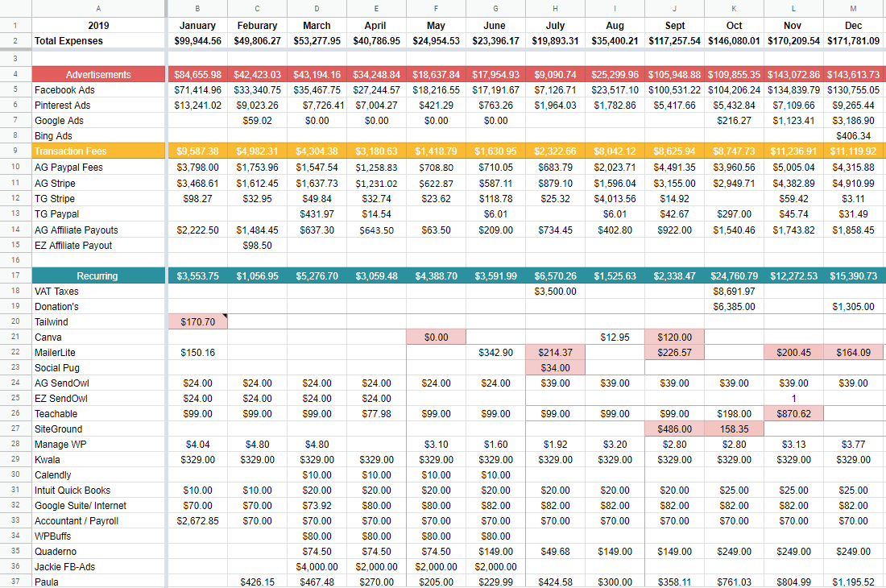Click Intuit Quick Books row label
This screenshot has width=886, height=588.
coord(98,490)
